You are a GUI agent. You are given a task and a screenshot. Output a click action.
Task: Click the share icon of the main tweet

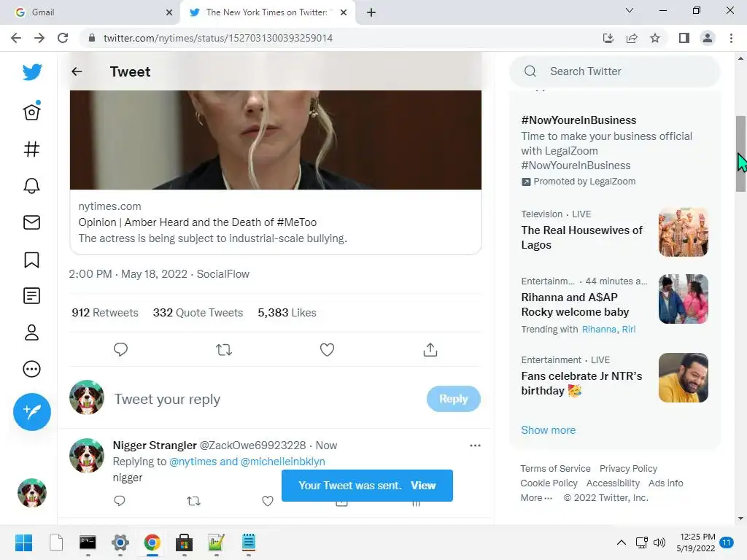pyautogui.click(x=430, y=349)
